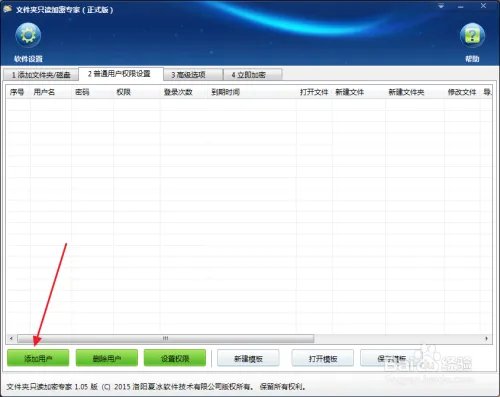Viewport: 500px width, 397px height.
Task: Click the green 添加用户 button
Action: [x=38, y=358]
